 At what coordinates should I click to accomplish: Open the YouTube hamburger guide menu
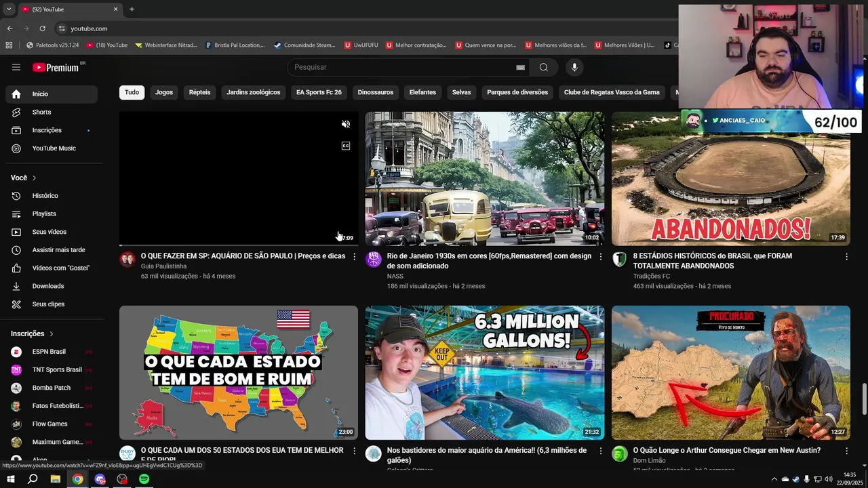coord(16,67)
